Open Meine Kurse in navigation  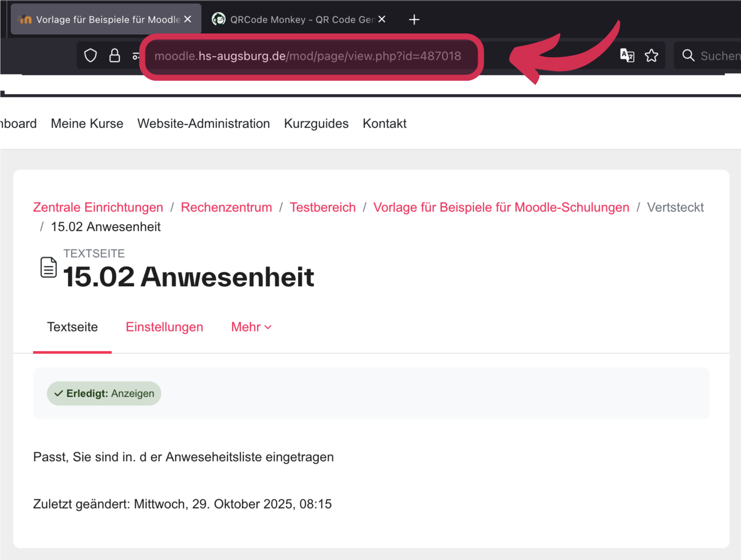[87, 124]
